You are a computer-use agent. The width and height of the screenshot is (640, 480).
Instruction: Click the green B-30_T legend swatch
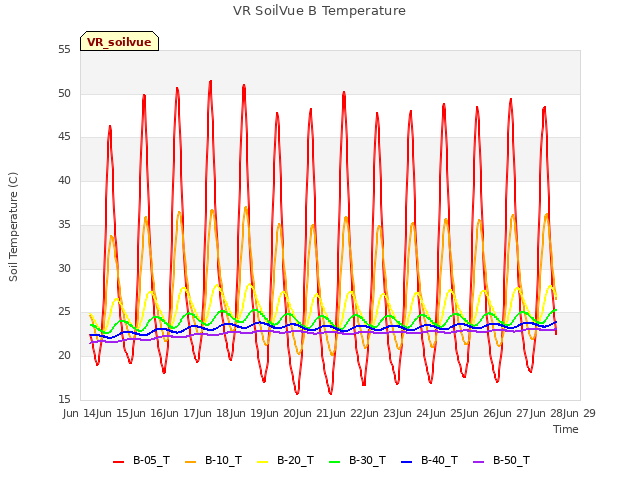click(334, 462)
